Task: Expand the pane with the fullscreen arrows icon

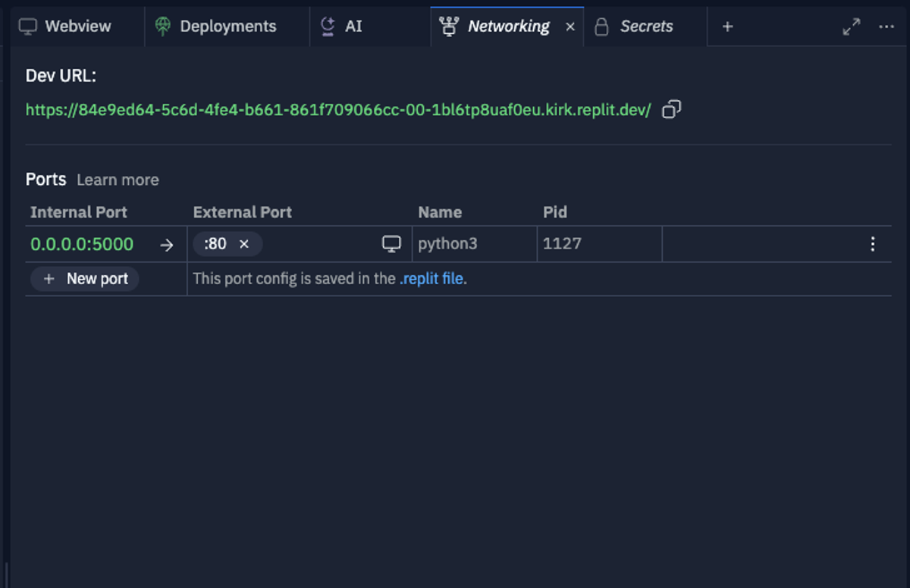Action: (851, 26)
